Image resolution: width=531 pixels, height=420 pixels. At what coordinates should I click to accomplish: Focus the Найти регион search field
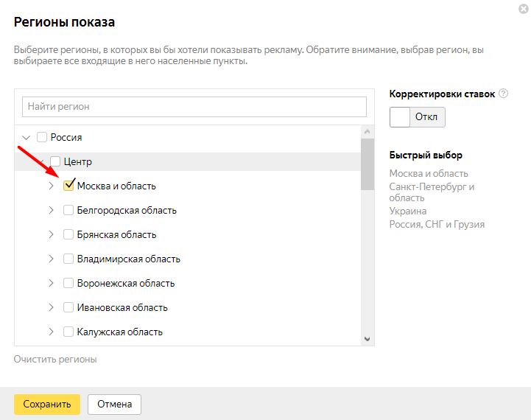pos(194,107)
